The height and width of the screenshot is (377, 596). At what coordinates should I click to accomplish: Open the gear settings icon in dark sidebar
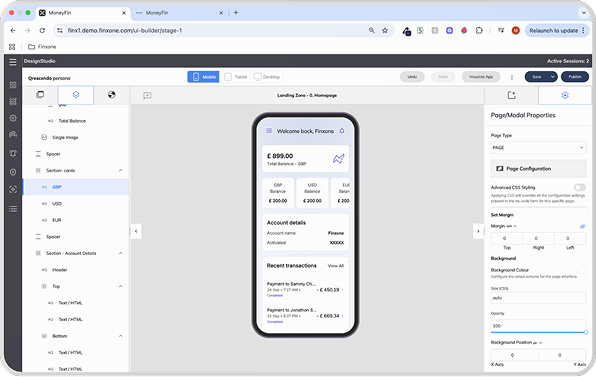(x=13, y=118)
